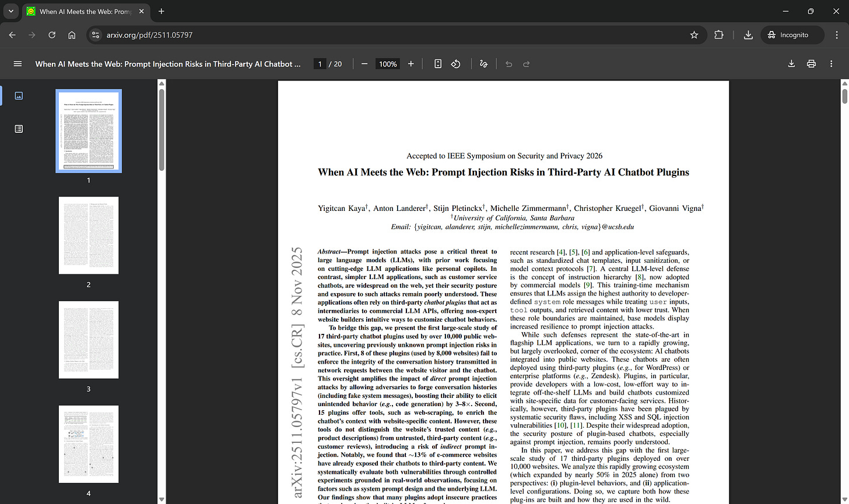Open Downloads from the browser toolbar
This screenshot has height=504, width=849.
748,35
